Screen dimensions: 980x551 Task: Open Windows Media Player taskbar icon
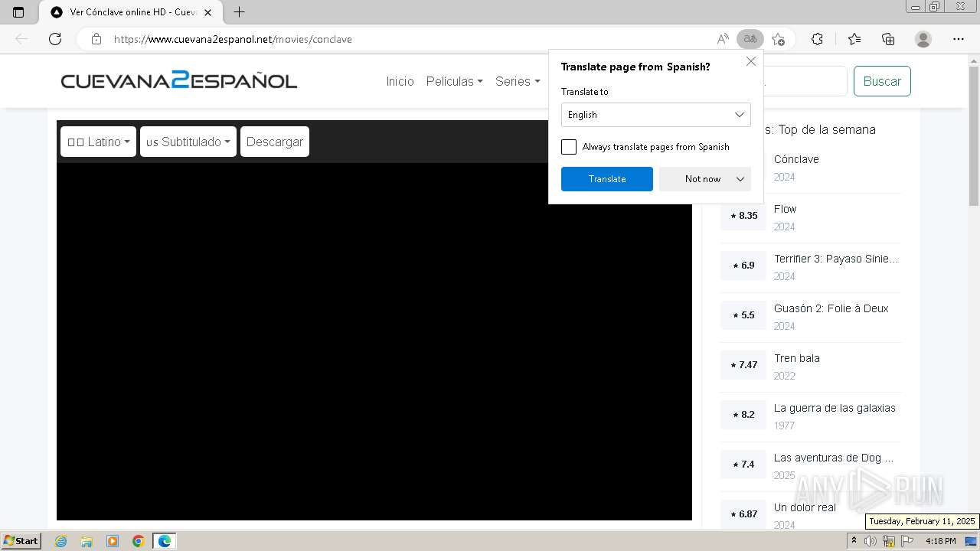(113, 541)
